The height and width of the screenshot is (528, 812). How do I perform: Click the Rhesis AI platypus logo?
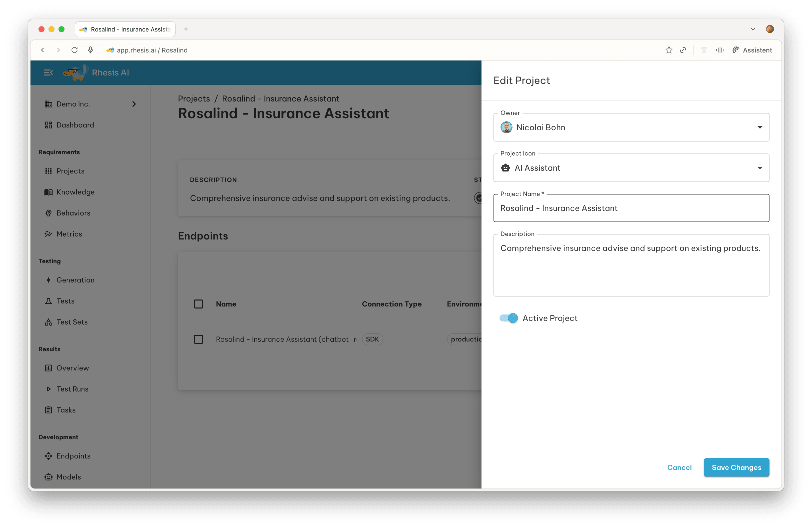[75, 72]
